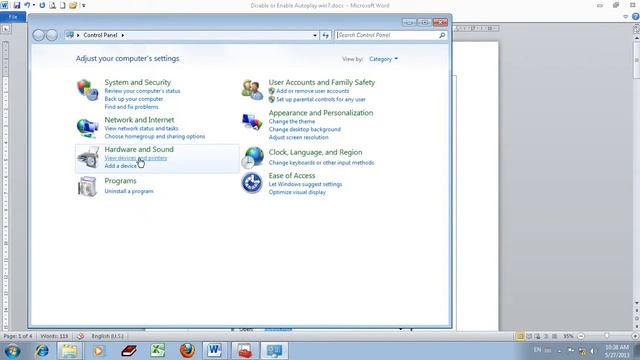Refresh the Control Panel address bar
This screenshot has width=640, height=360.
(325, 36)
